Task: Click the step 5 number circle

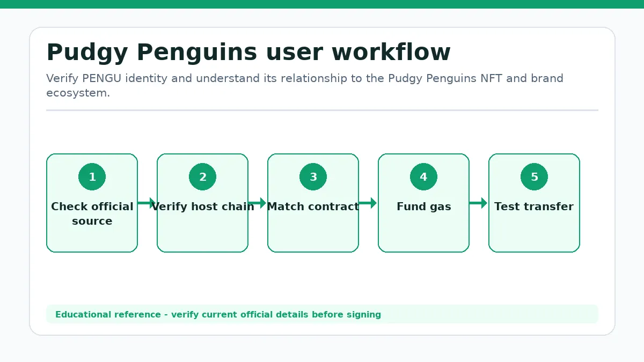Action: (x=534, y=177)
